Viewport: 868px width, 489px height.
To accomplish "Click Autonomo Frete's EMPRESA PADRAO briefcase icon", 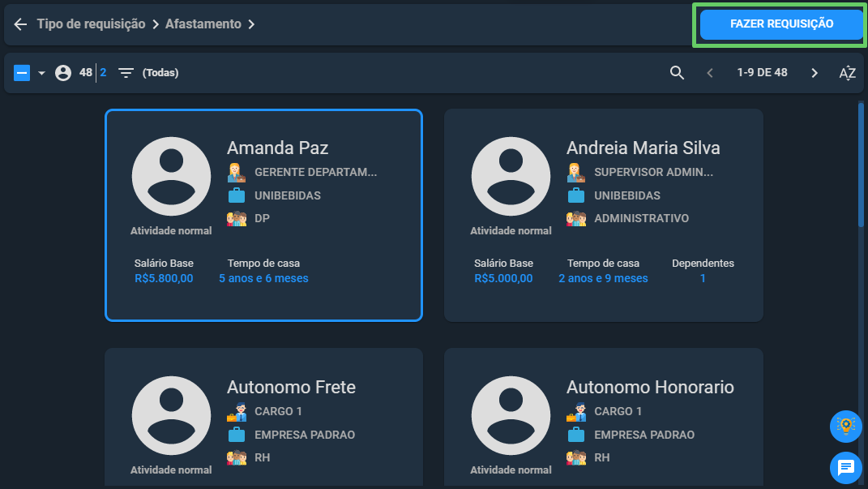I will click(237, 435).
